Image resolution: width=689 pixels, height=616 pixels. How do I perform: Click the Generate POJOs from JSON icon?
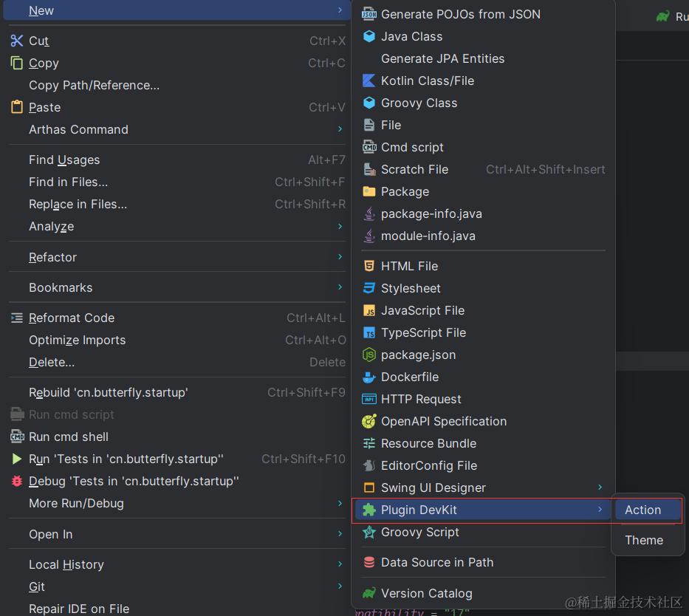coord(369,14)
